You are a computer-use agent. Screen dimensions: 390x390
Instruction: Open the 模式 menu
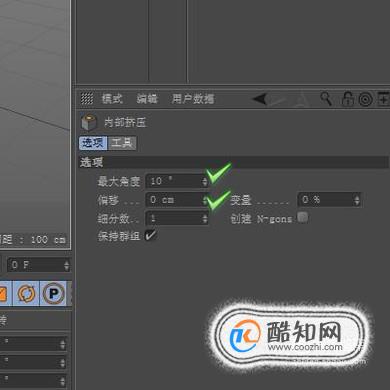tap(112, 99)
